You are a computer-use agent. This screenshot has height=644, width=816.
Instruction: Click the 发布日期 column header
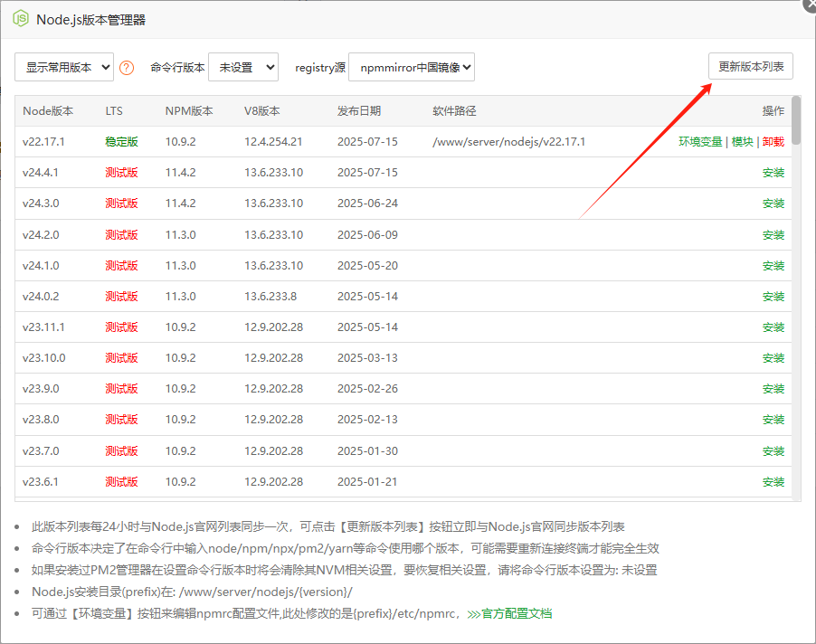pos(359,111)
